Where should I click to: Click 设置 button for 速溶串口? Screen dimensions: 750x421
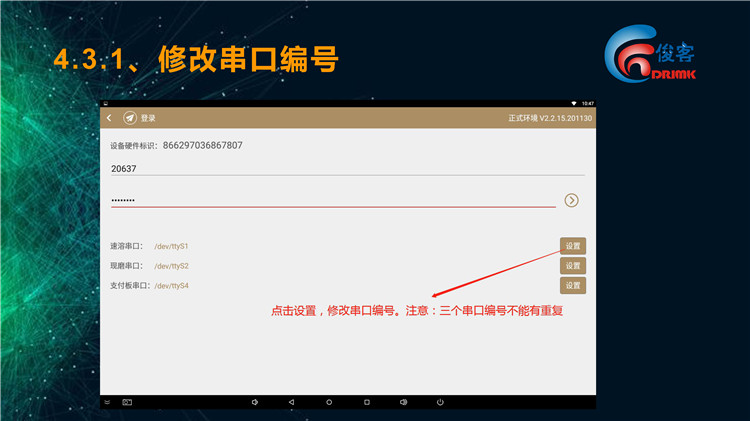(573, 246)
